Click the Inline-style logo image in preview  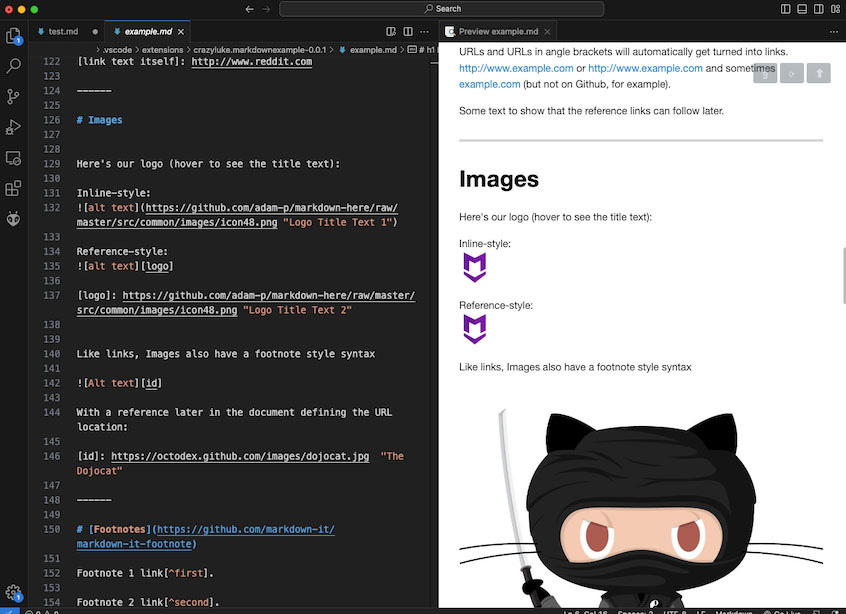tap(475, 268)
